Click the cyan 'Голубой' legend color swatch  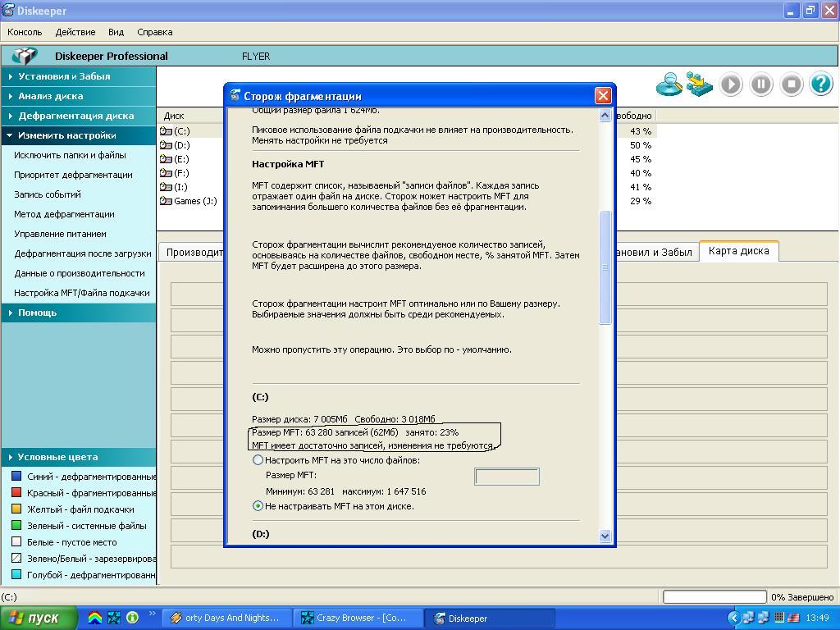click(16, 575)
